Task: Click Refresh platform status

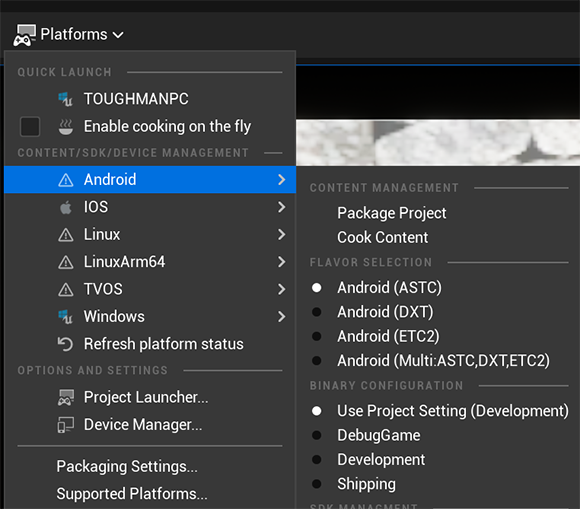Action: tap(150, 344)
